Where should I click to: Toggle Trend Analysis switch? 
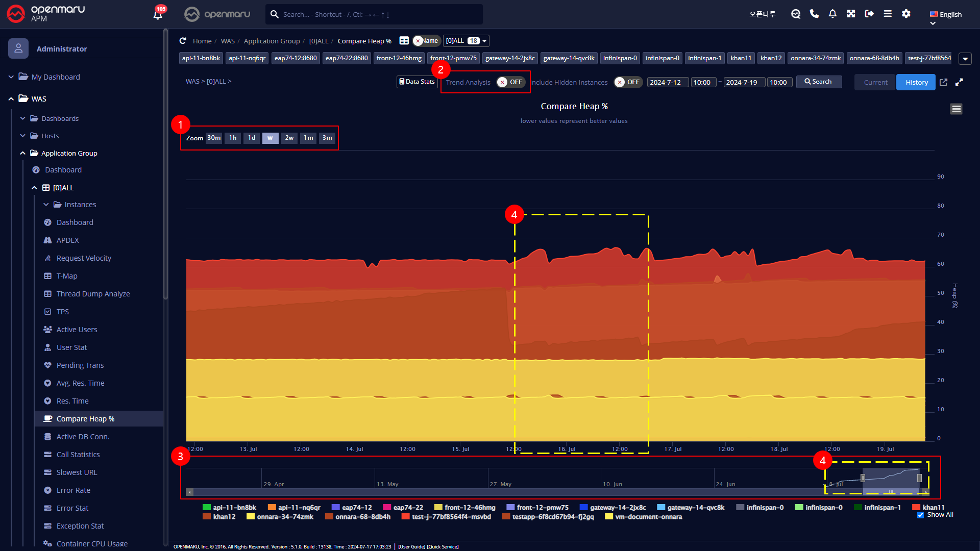coord(510,82)
